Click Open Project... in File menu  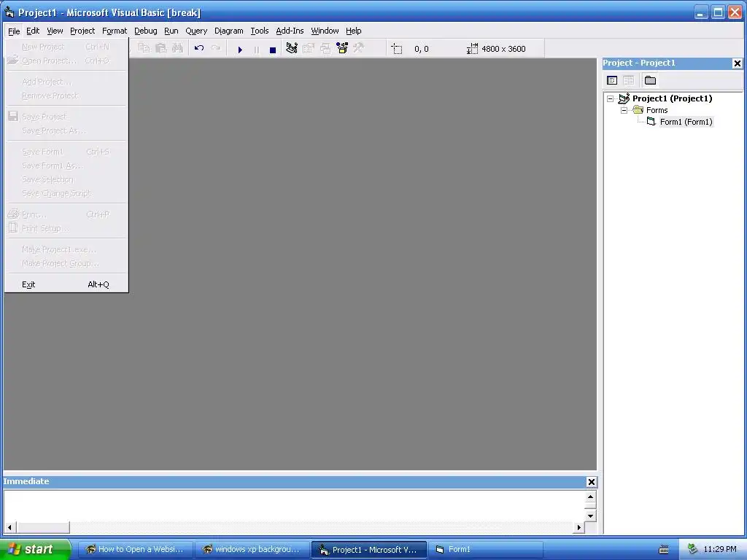point(66,61)
